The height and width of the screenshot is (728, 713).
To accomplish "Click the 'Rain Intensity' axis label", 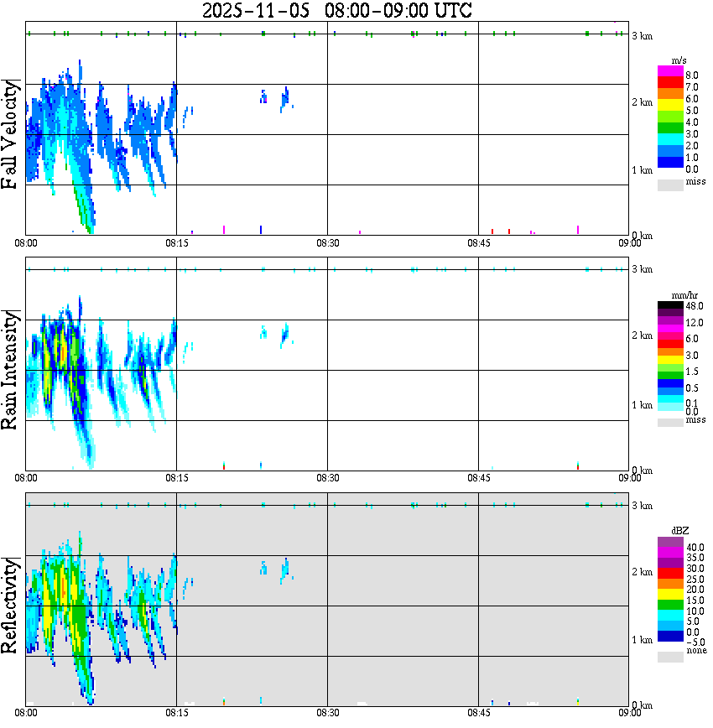I will pos(11,370).
